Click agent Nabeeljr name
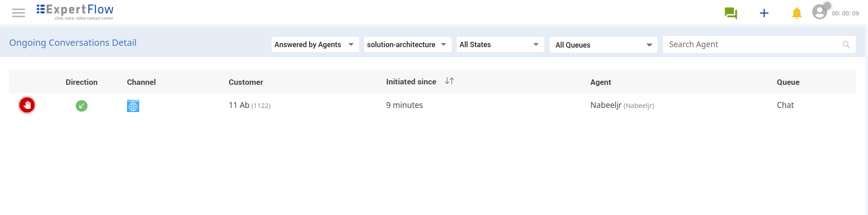 click(x=606, y=105)
